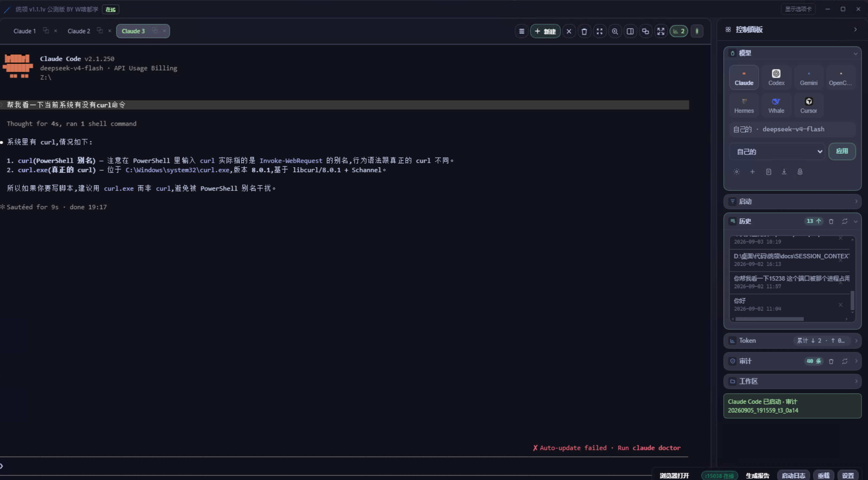Click the lock icon under the model dropdown
Screen dimensions: 868x480
[x=800, y=172]
